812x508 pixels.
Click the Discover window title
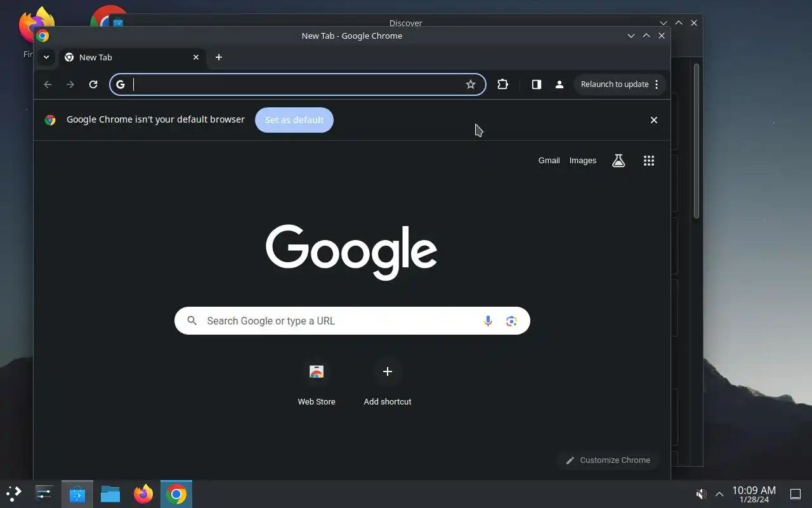tap(405, 23)
